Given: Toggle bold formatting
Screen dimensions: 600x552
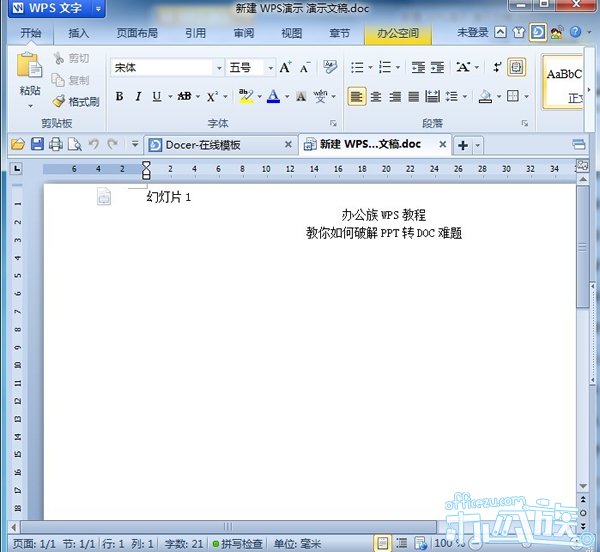Looking at the screenshot, I should (x=119, y=96).
